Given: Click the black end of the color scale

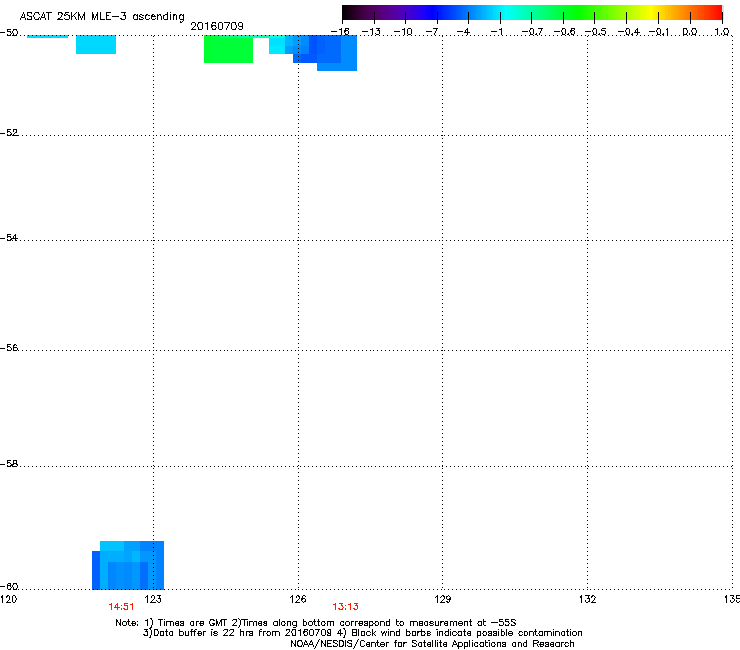Looking at the screenshot, I should (x=350, y=12).
